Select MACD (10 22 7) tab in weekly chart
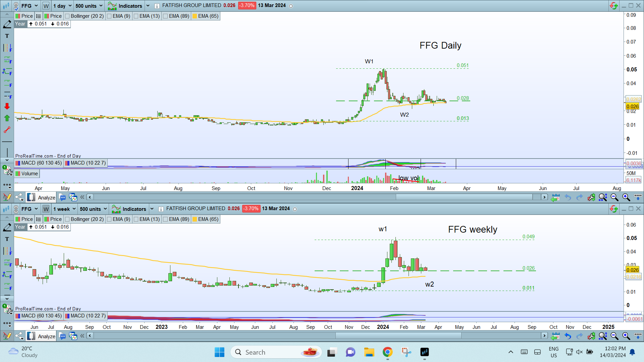This screenshot has height=362, width=644. coord(85,316)
